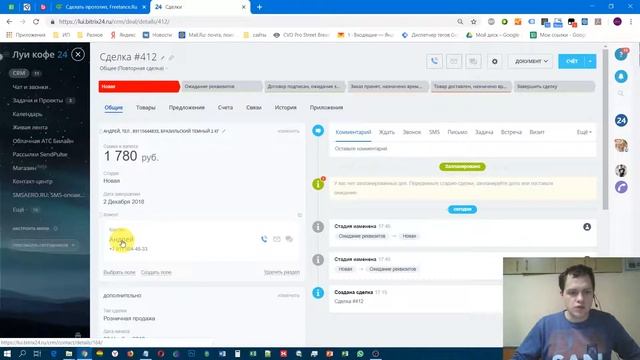Select the SMS timeline tab
Viewport: 640px width, 360px height.
click(434, 132)
